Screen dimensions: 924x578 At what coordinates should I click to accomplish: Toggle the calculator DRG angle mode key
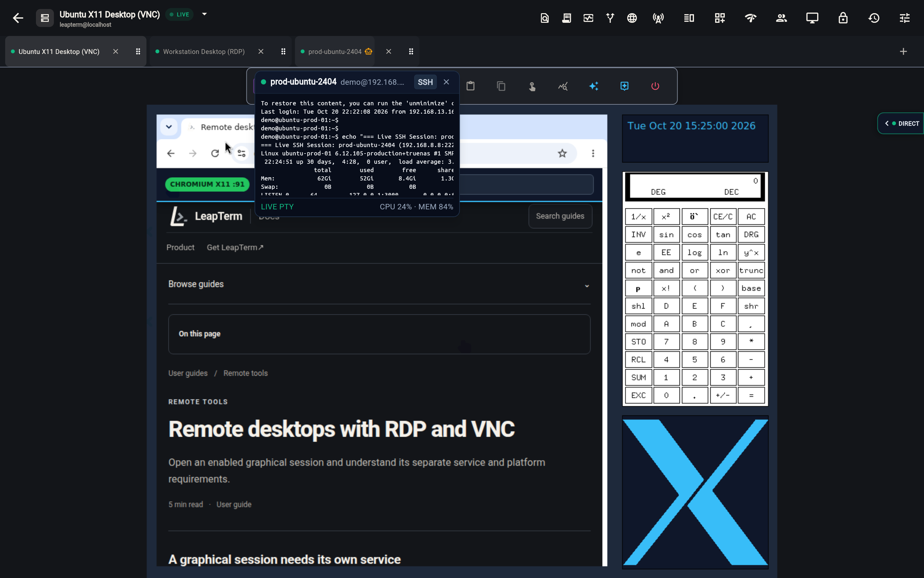point(751,234)
